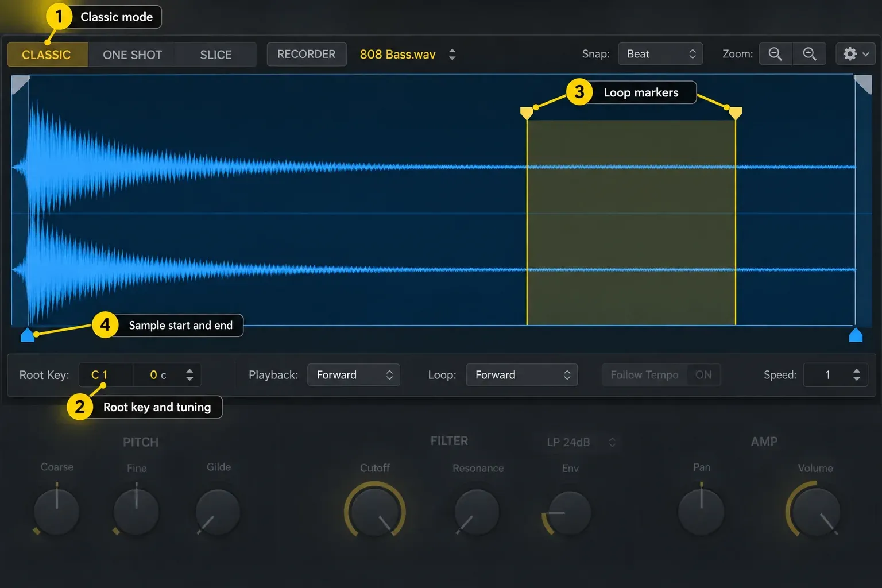Click the blue sample end marker
This screenshot has height=588, width=882.
pyautogui.click(x=856, y=335)
